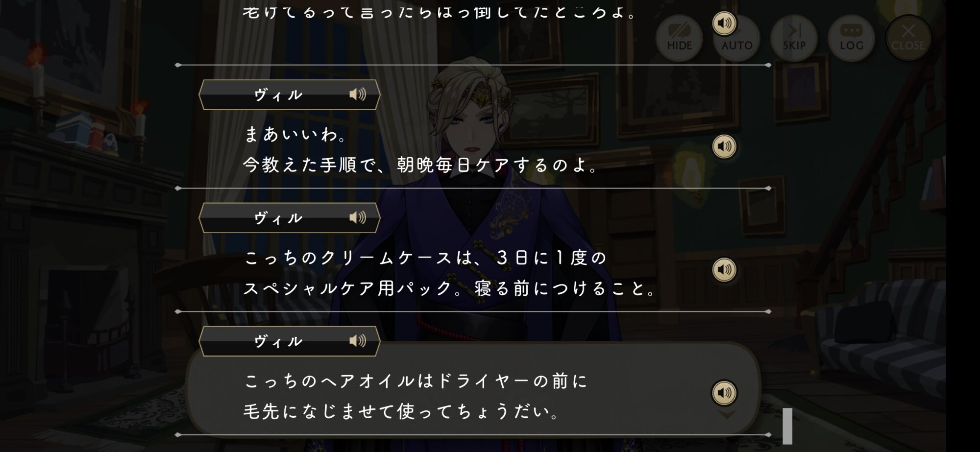Click speaker icon on second ヴィル name tag

pyautogui.click(x=358, y=217)
